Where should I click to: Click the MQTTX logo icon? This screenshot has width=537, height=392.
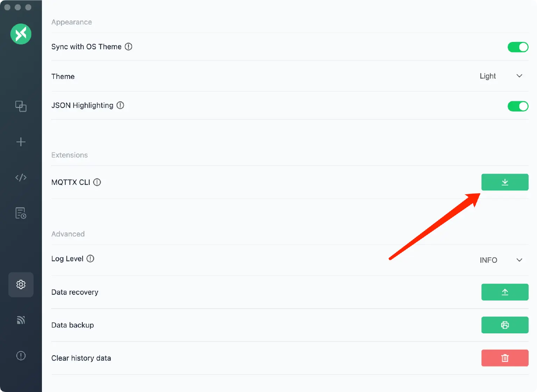coord(21,34)
